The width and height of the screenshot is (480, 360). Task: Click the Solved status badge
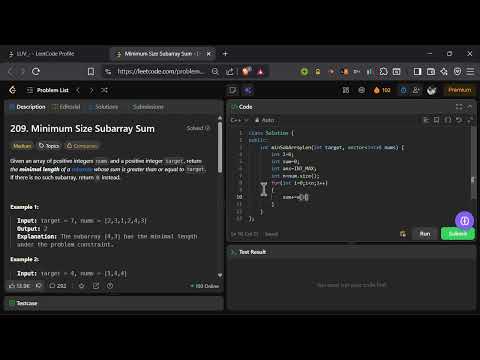[x=198, y=128]
